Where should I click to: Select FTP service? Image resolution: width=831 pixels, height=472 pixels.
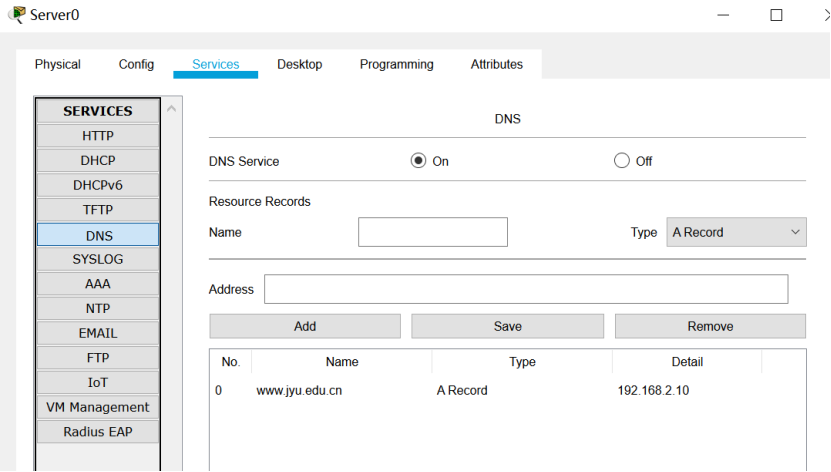tap(98, 358)
